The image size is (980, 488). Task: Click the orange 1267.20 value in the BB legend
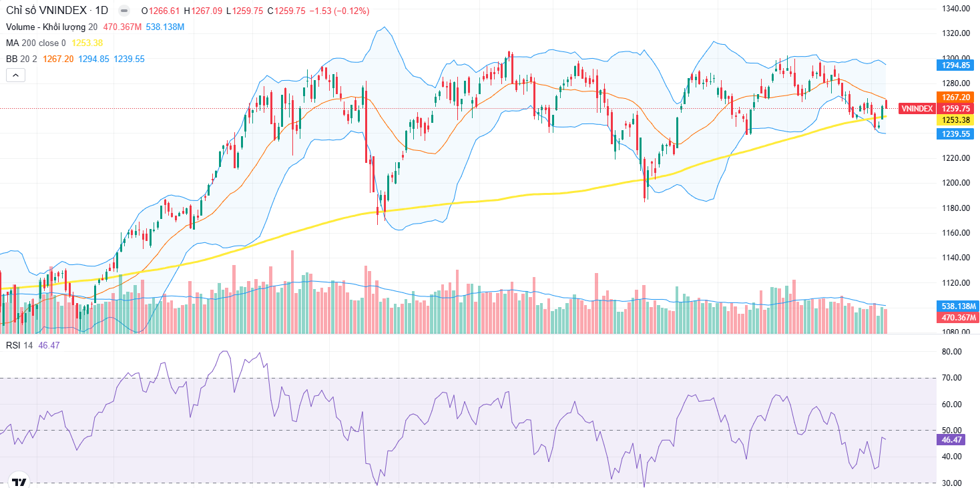point(58,59)
